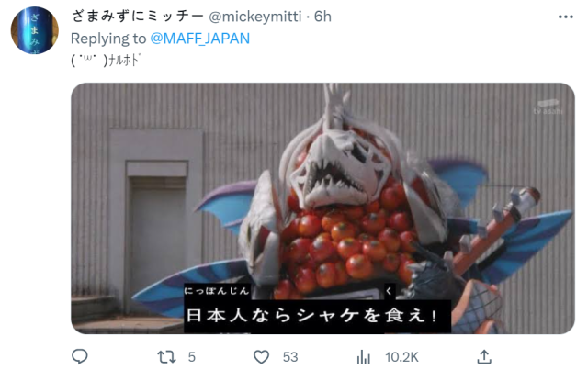
Task: Click display name ざまみずにミッチー
Action: point(137,17)
